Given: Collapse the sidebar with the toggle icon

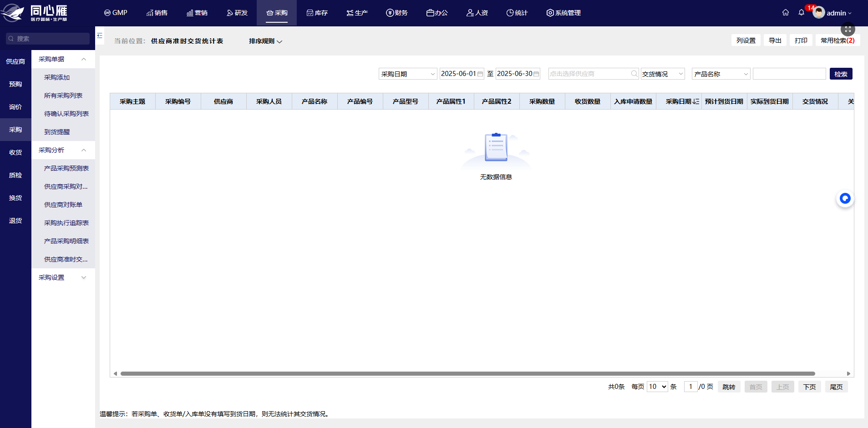Looking at the screenshot, I should pyautogui.click(x=100, y=35).
